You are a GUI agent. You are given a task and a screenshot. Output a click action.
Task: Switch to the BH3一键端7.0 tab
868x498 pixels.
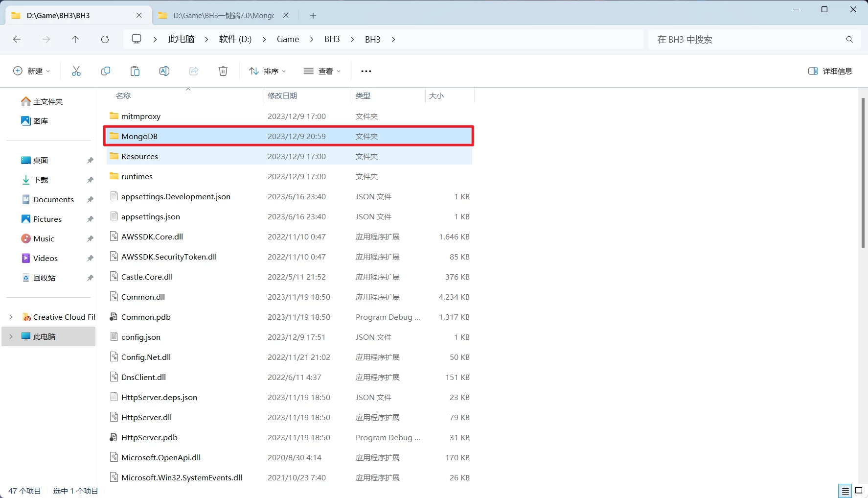click(x=223, y=15)
